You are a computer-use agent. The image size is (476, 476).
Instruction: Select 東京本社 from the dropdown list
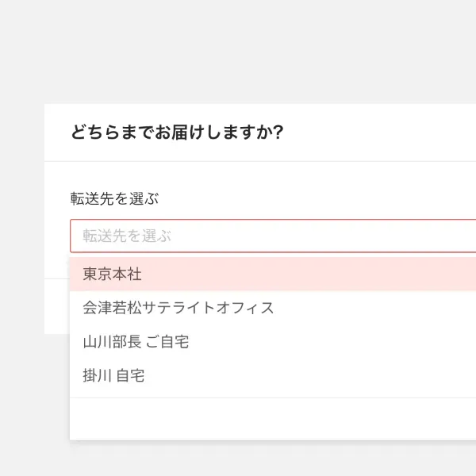113,274
